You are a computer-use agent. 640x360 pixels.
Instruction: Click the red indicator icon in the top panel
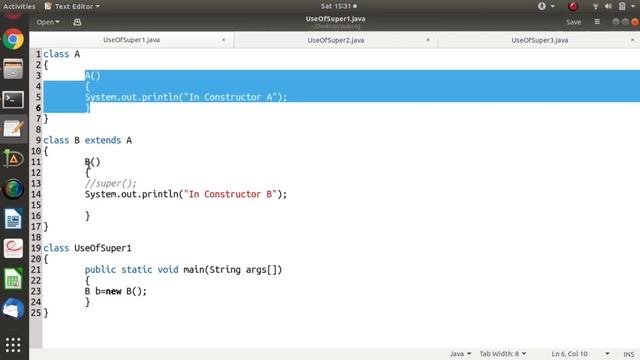coord(573,6)
